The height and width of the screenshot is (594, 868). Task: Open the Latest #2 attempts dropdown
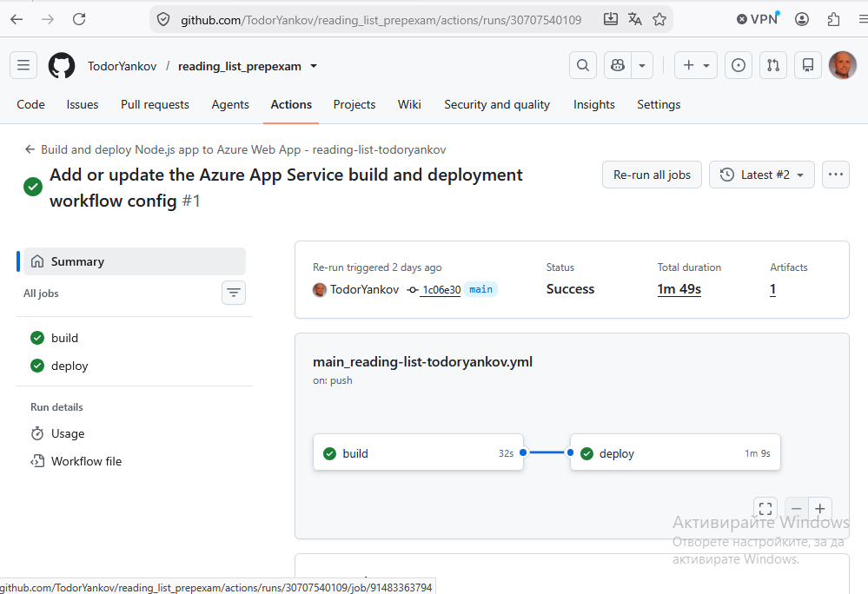point(762,175)
